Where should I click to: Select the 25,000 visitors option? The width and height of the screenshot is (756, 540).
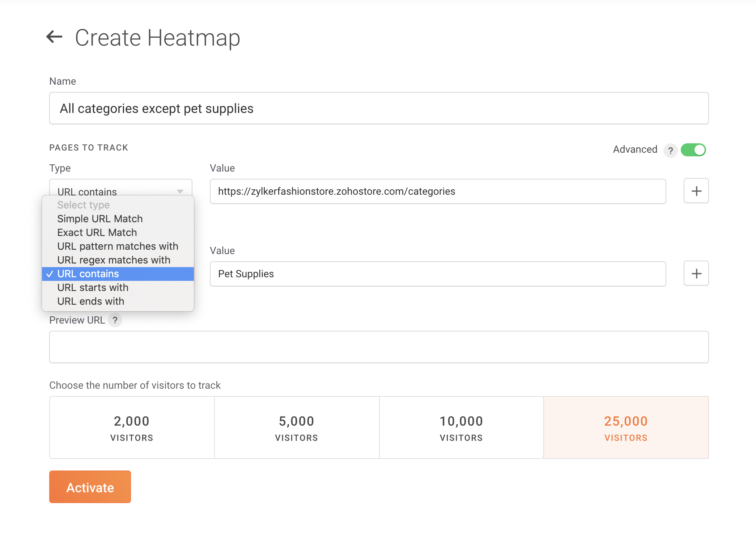(626, 427)
